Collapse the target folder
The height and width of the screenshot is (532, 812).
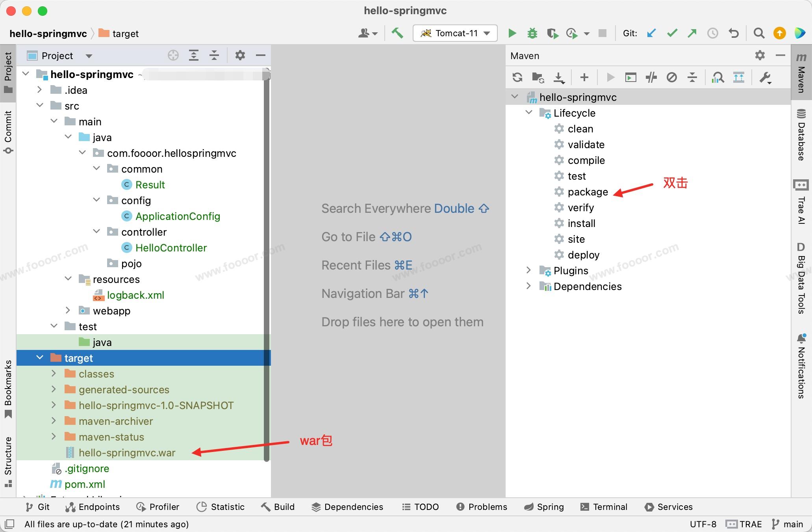pos(40,358)
